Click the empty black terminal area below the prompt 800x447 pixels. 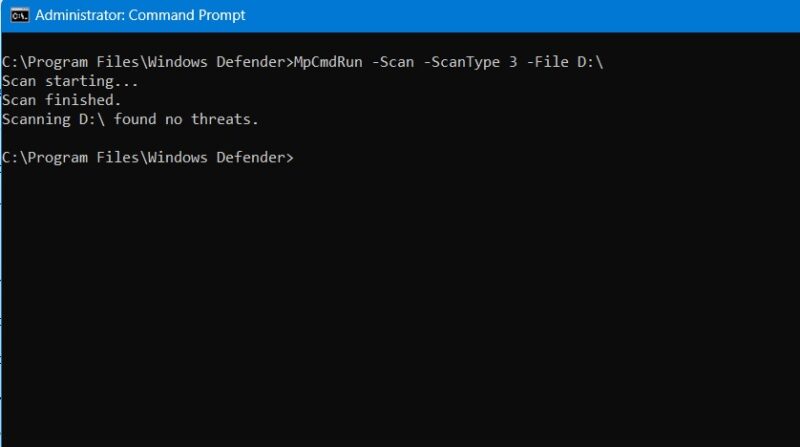[400, 306]
